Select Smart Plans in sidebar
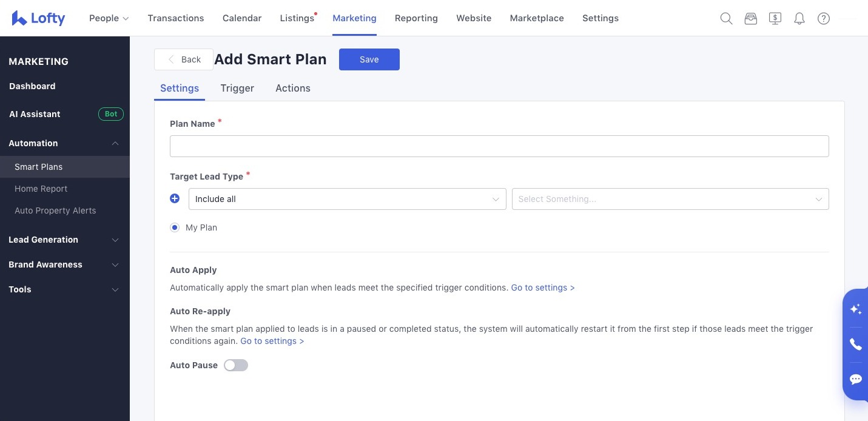Screen dimensions: 868x421 [x=65, y=167]
